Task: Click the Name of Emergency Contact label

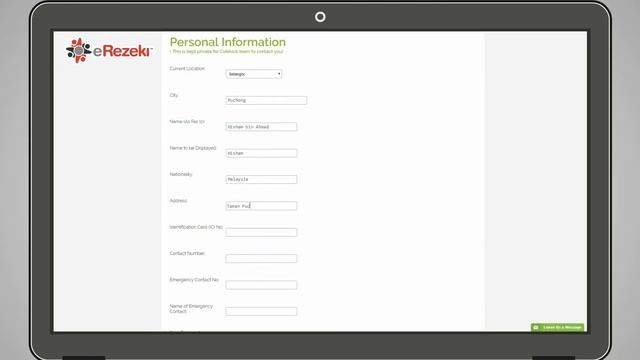Action: (x=191, y=309)
